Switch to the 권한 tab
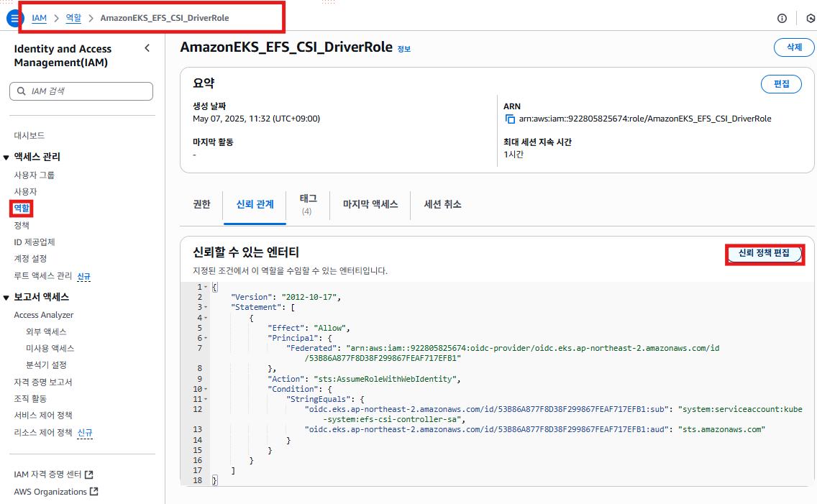 pyautogui.click(x=201, y=205)
